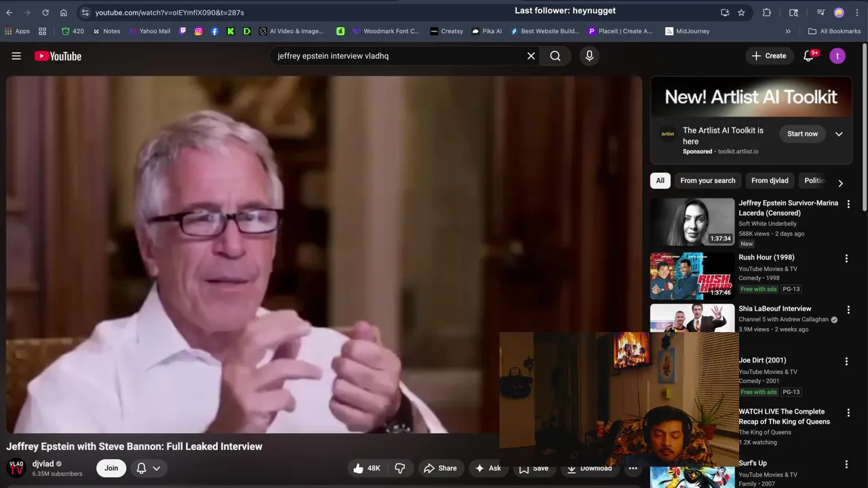The height and width of the screenshot is (488, 868).
Task: Open Rush Hour (1998) thumbnail
Action: [x=692, y=276]
